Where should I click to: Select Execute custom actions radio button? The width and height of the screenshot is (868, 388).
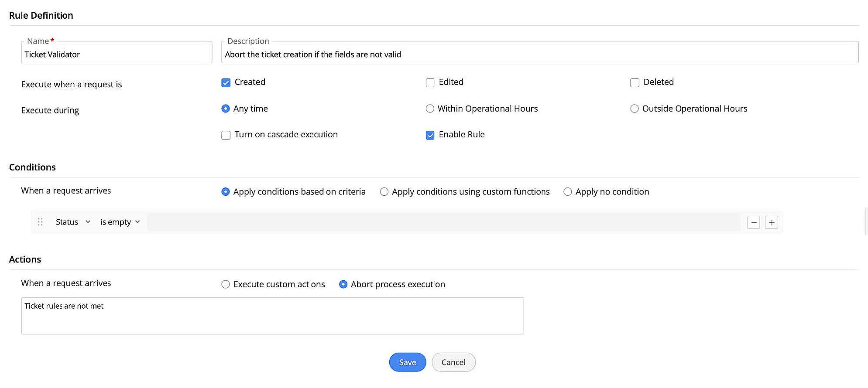(226, 284)
